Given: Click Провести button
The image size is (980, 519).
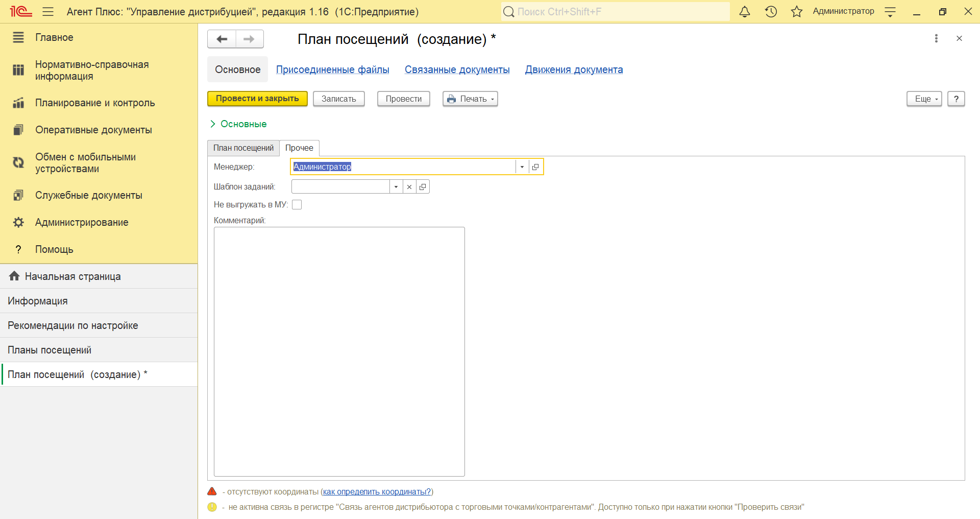Looking at the screenshot, I should pyautogui.click(x=404, y=99).
